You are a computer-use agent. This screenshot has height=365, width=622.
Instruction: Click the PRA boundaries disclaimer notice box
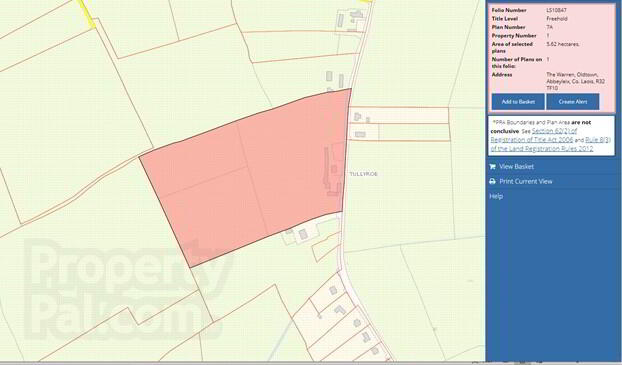tap(551, 135)
